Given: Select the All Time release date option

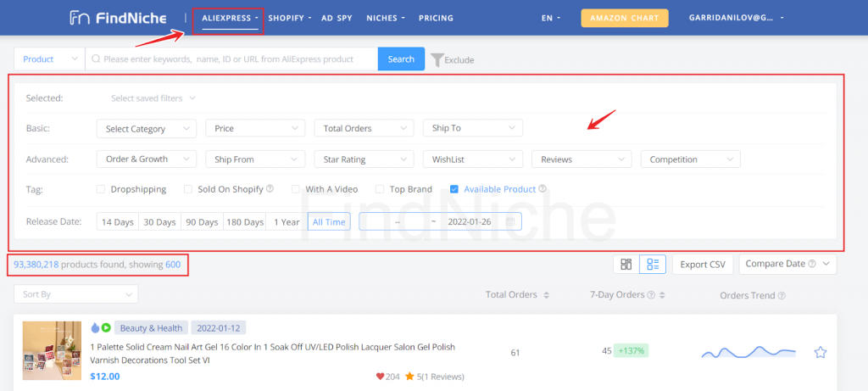Looking at the screenshot, I should pyautogui.click(x=329, y=222).
